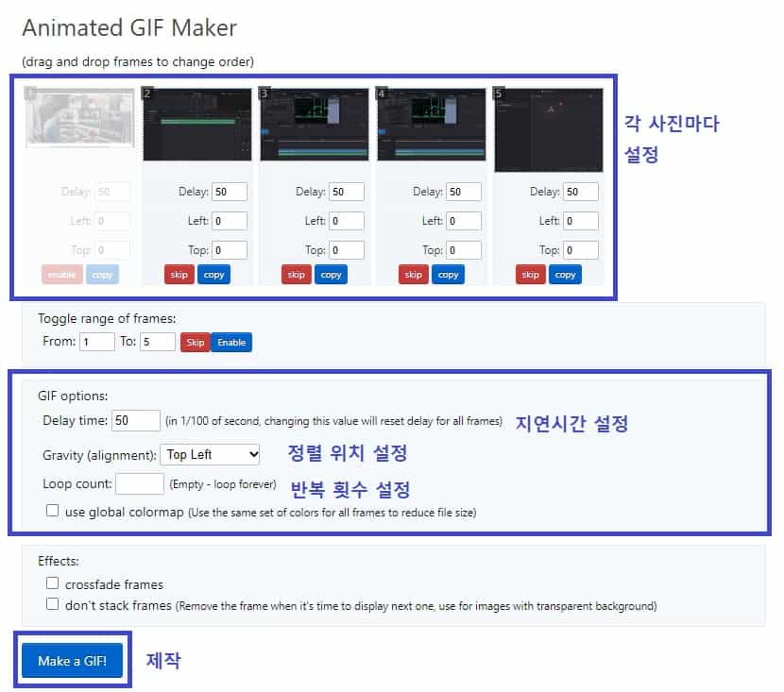
Task: Click the Skip button in Toggle range of frames
Action: coord(196,342)
